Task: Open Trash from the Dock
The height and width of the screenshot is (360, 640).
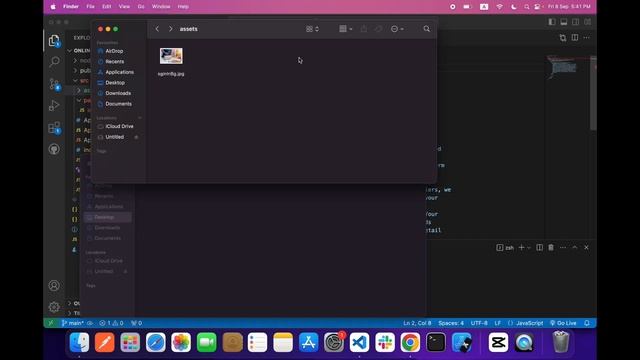Action: click(561, 342)
